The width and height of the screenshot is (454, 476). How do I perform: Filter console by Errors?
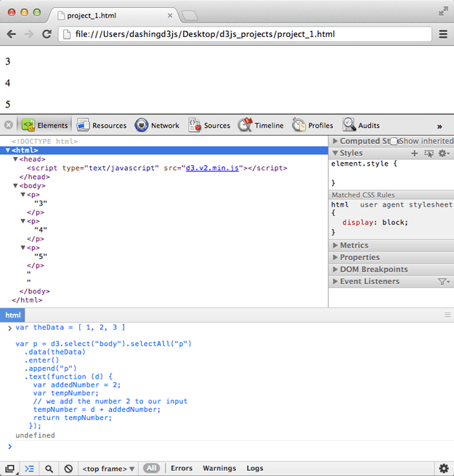[182, 469]
